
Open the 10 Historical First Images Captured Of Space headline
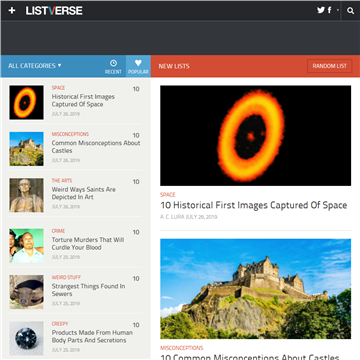click(254, 205)
